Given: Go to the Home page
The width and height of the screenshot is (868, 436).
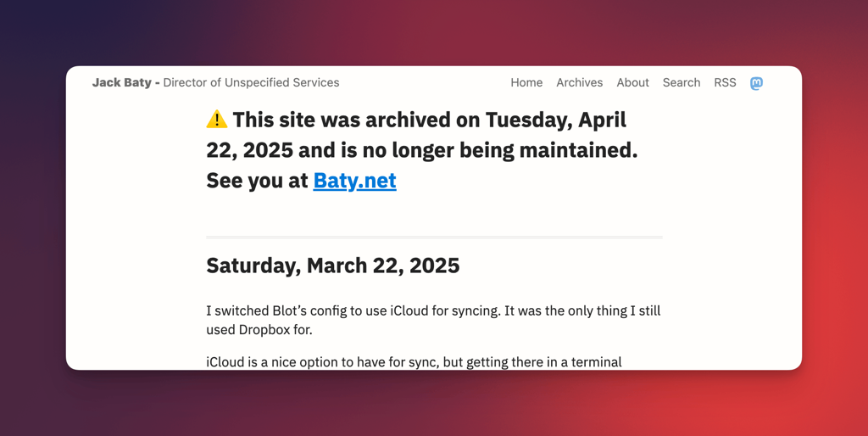Looking at the screenshot, I should pyautogui.click(x=526, y=83).
